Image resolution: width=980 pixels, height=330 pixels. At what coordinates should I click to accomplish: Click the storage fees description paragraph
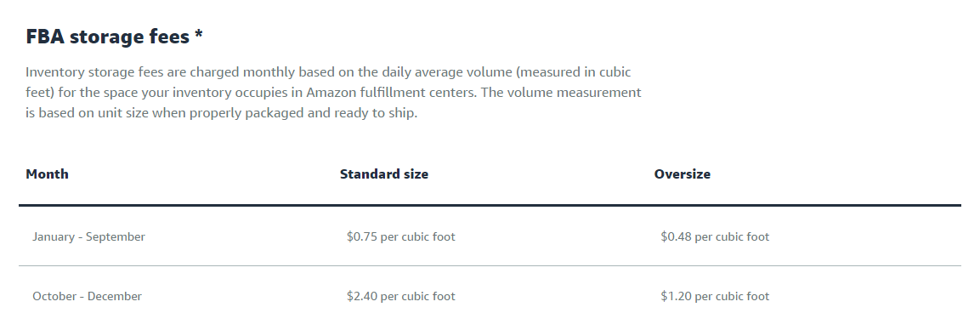[x=334, y=93]
